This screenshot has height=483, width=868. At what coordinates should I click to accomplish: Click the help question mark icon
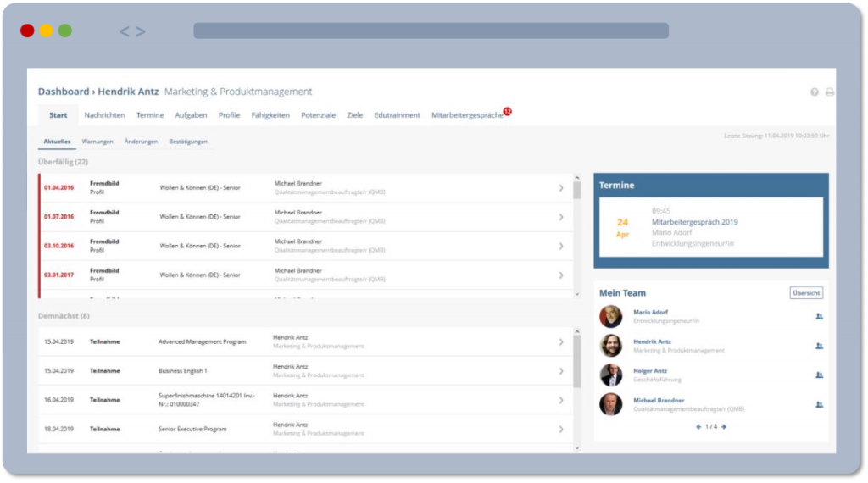815,92
